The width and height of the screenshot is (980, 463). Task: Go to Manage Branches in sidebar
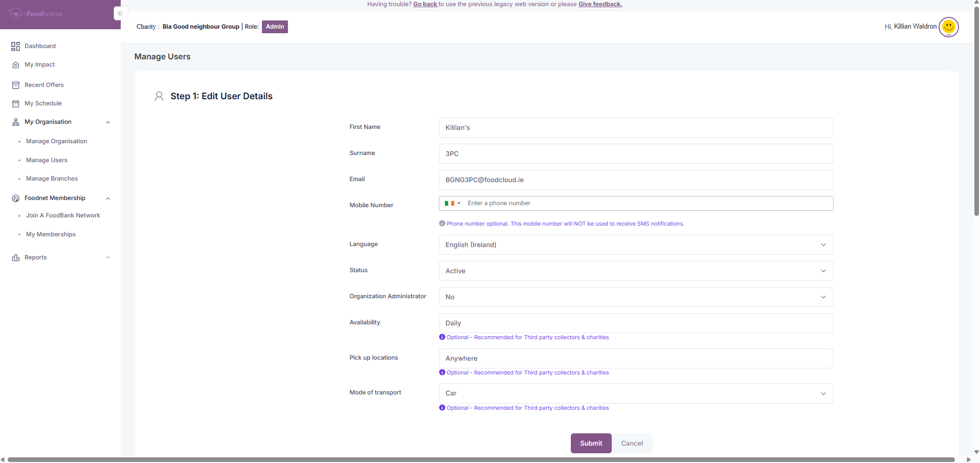coord(52,179)
